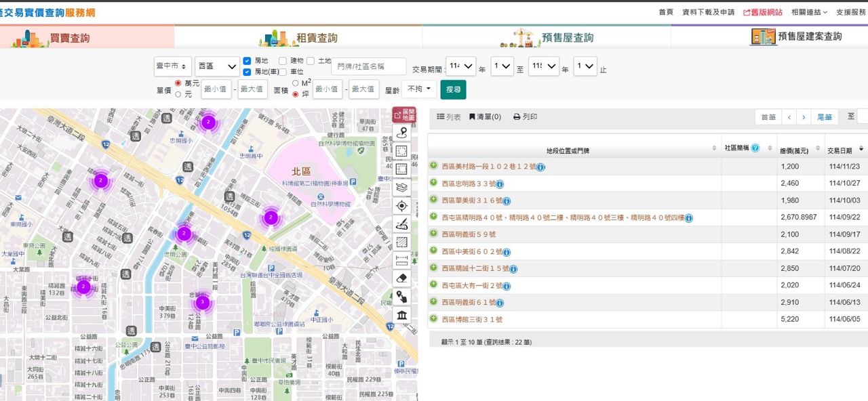Open the 屋齡 不拘 dropdown

[x=419, y=89]
